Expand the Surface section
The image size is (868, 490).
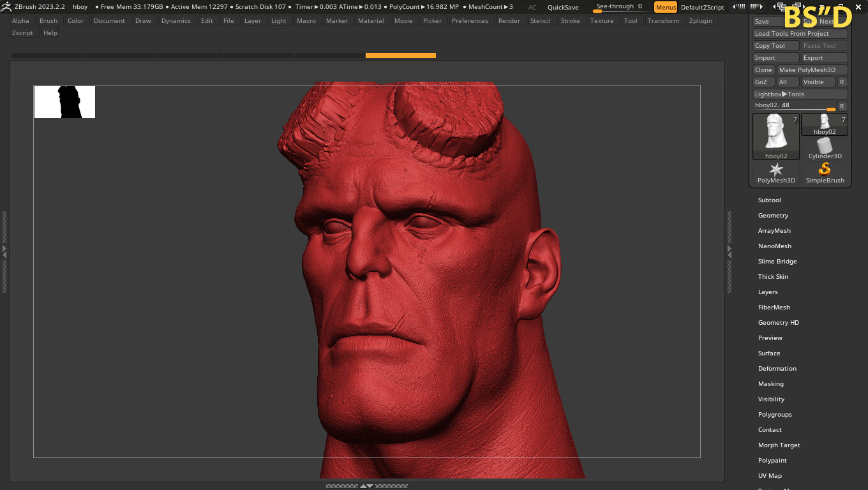click(769, 353)
